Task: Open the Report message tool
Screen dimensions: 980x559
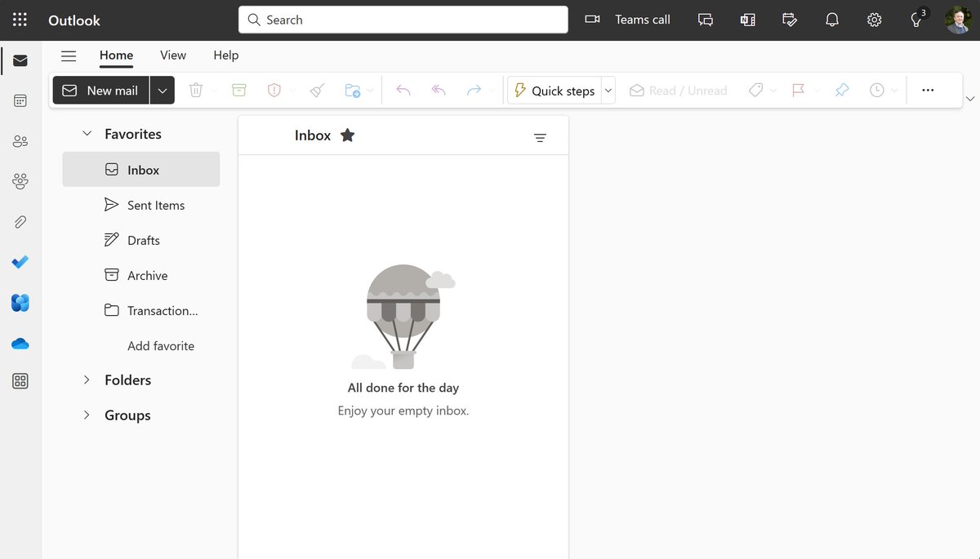Action: [274, 90]
